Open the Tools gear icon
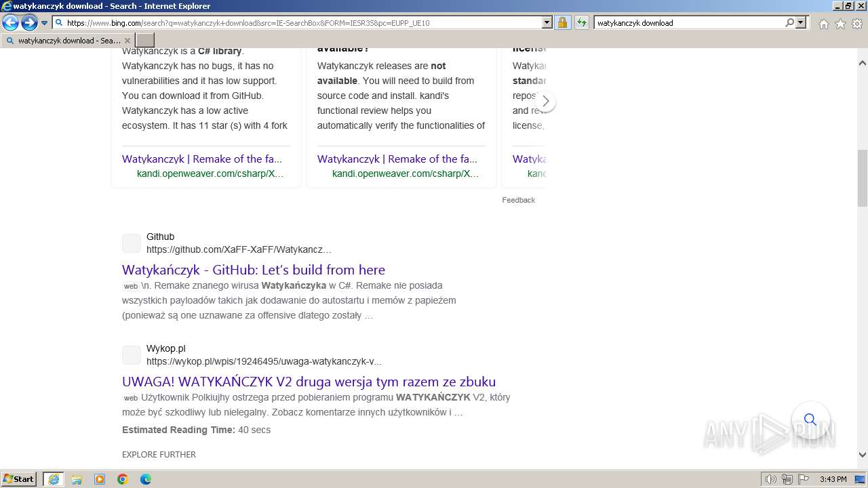Image resolution: width=868 pixels, height=488 pixels. 856,24
